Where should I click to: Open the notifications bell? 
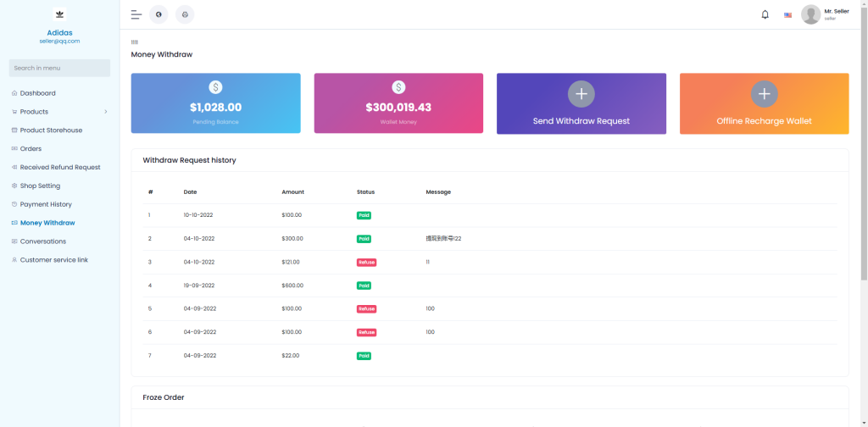[x=765, y=14]
